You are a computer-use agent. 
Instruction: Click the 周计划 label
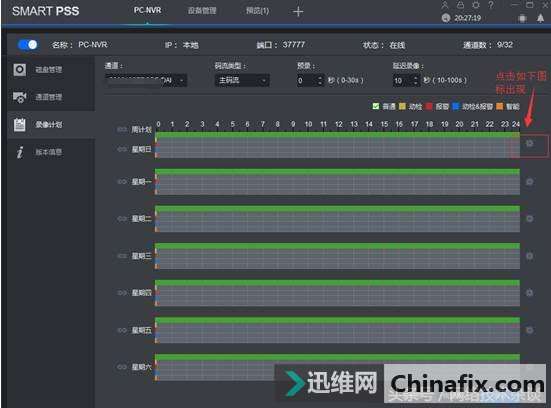click(x=142, y=130)
